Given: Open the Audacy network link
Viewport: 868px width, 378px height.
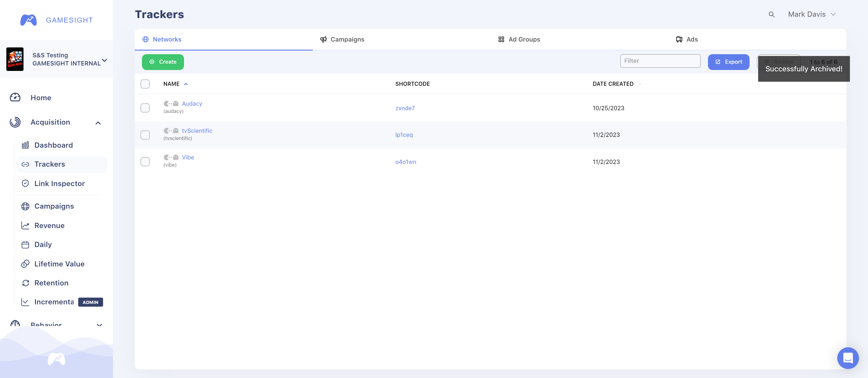Looking at the screenshot, I should click(x=192, y=104).
